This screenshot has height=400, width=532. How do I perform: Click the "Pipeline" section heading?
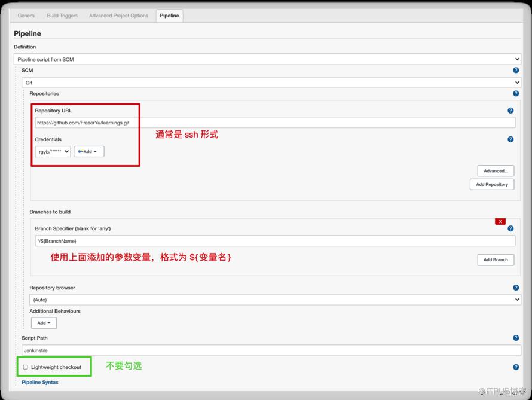coord(27,33)
